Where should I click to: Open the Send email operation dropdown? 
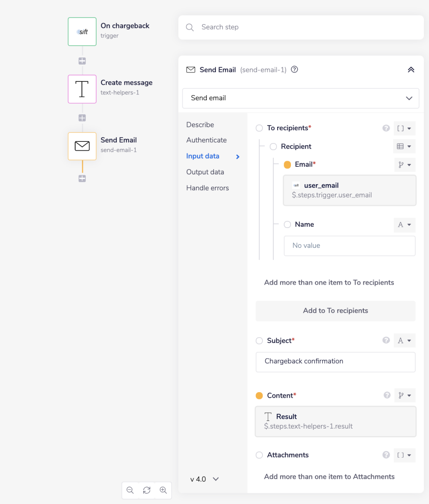[300, 98]
